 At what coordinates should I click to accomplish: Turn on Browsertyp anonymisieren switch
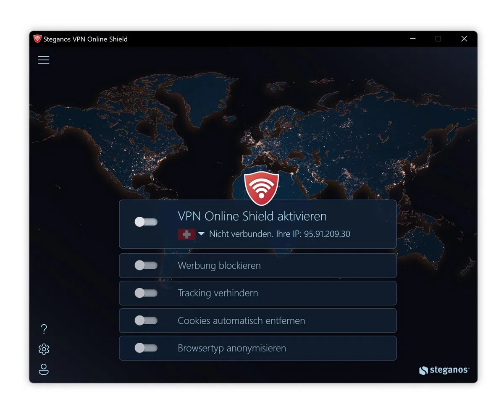[146, 348]
